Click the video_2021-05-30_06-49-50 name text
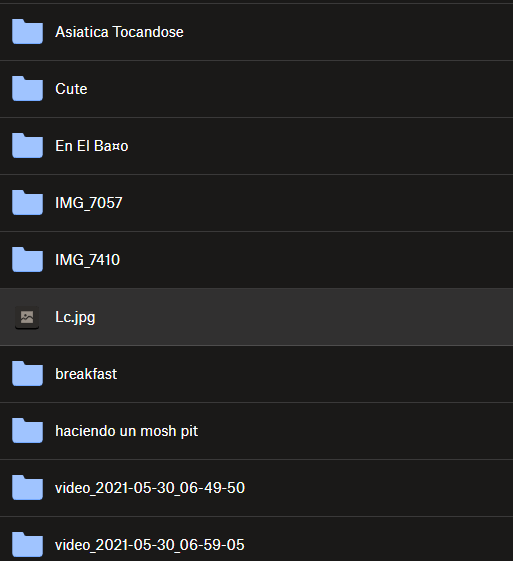This screenshot has width=513, height=561. pyautogui.click(x=150, y=488)
